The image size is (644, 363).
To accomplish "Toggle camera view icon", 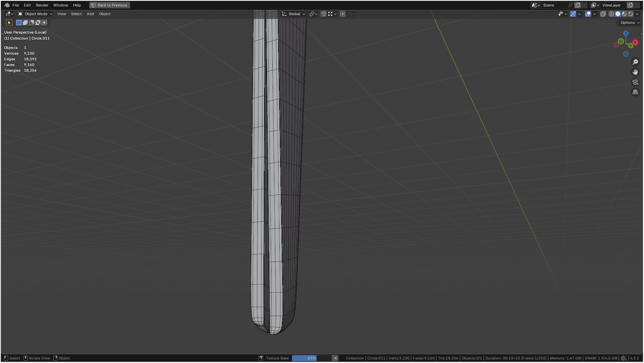I will click(x=635, y=82).
